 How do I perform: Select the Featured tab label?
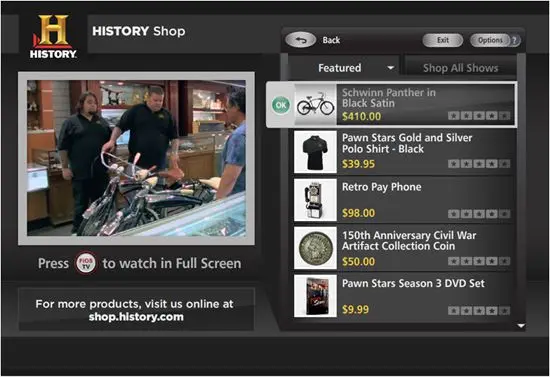tap(340, 68)
